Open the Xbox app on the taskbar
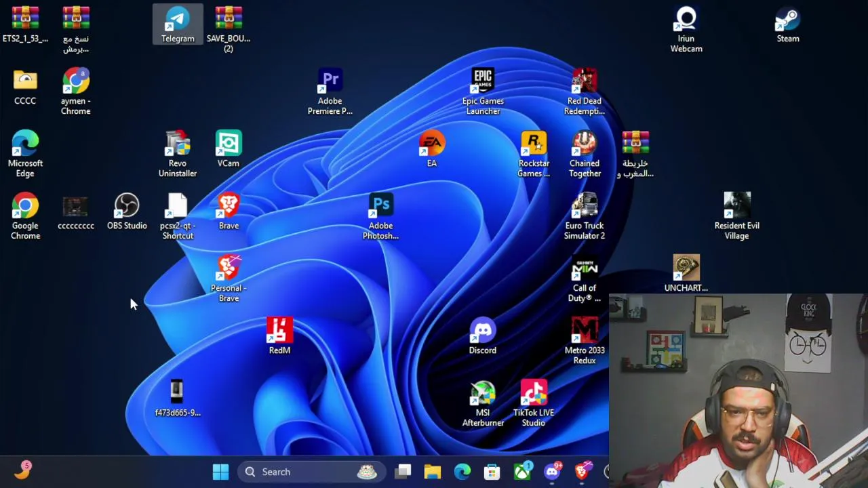This screenshot has height=488, width=868. 523,472
